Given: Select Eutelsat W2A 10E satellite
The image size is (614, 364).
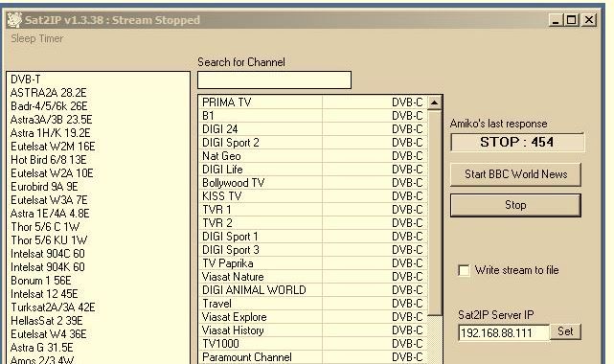Looking at the screenshot, I should (99, 173).
